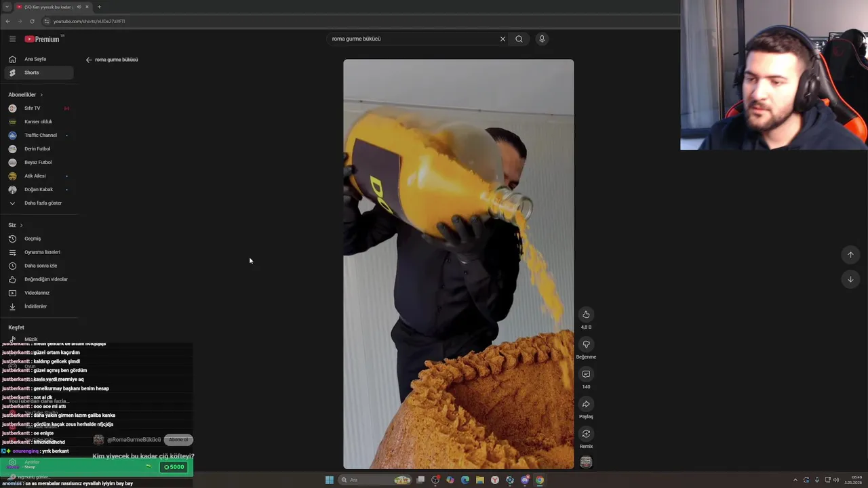Screen dimensions: 868x488
Task: Dislike the Short with thumbs-down icon
Action: coord(586,344)
